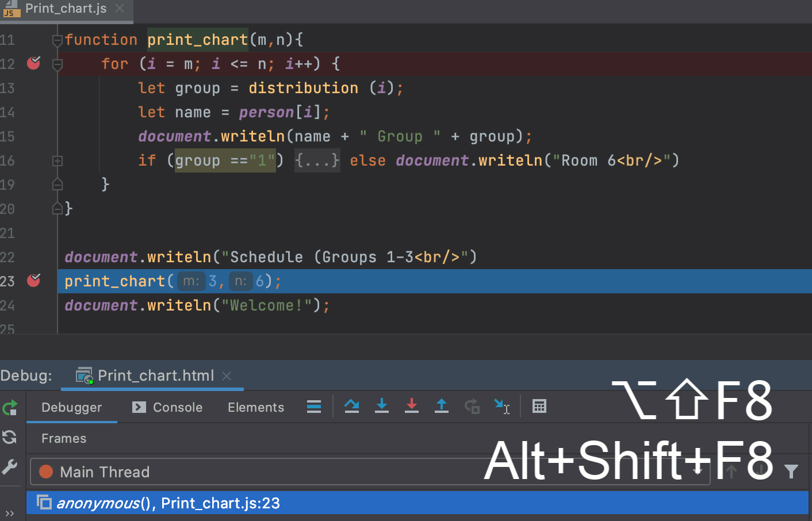Click the for keyword on line 12
Viewport: 812px width, 521px height.
click(x=114, y=64)
